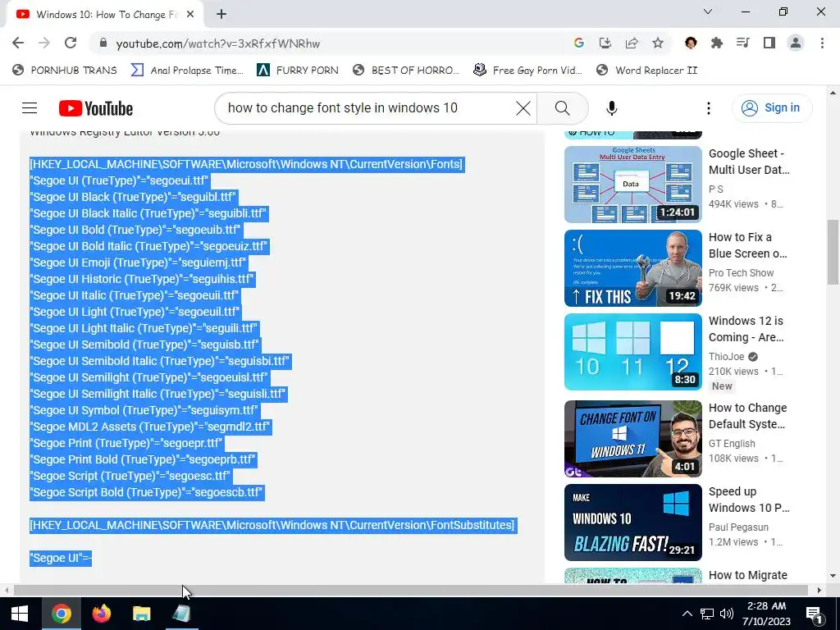Viewport: 840px width, 630px height.
Task: Open the Word Replacer II bookmark
Action: (647, 71)
